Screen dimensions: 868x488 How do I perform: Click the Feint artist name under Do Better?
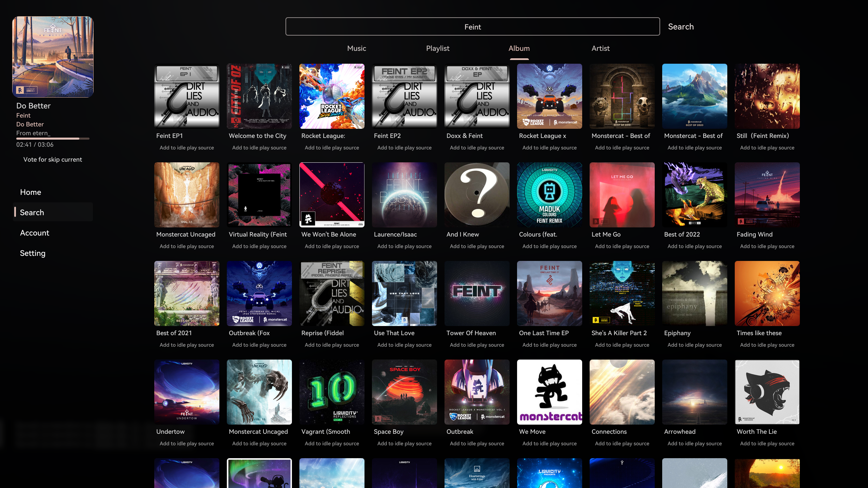tap(23, 116)
